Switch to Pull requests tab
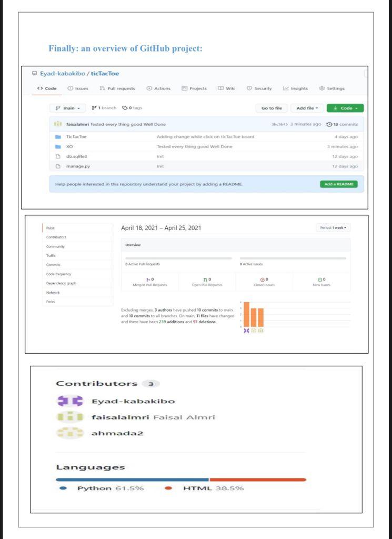Image resolution: width=392 pixels, height=539 pixels. [117, 88]
